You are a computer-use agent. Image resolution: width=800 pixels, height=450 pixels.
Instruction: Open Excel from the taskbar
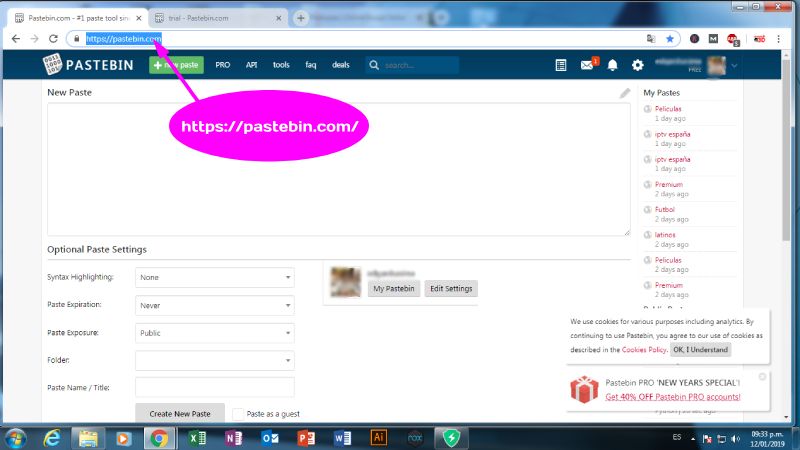click(197, 438)
